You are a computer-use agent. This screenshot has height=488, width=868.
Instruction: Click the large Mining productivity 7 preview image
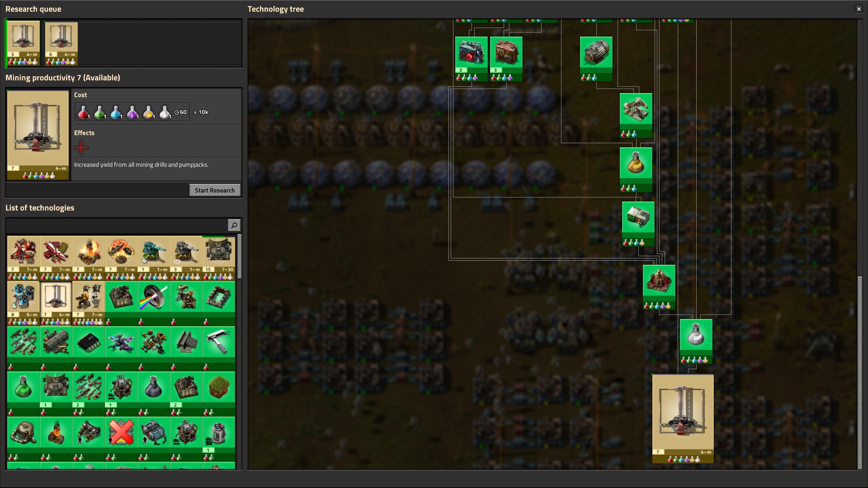[38, 135]
